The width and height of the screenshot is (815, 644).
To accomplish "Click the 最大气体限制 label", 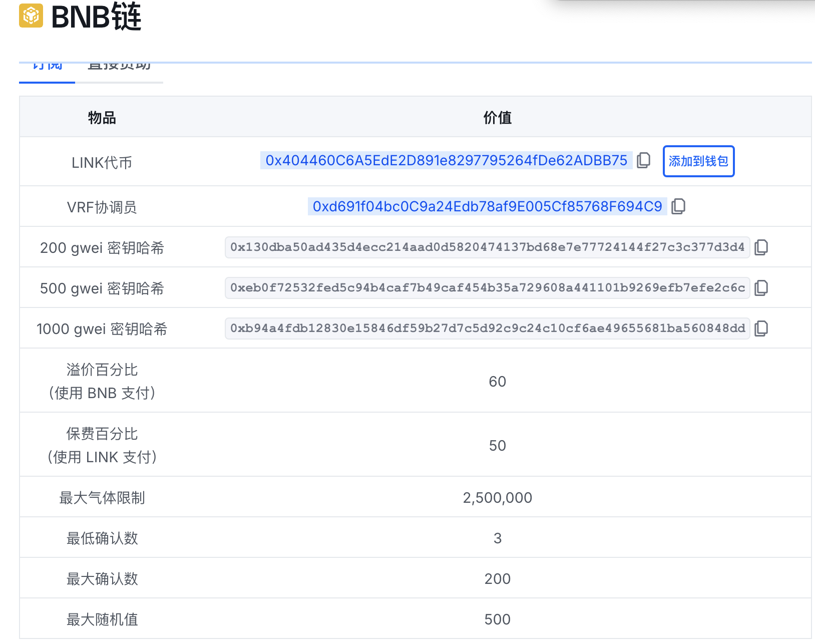I will (x=102, y=497).
